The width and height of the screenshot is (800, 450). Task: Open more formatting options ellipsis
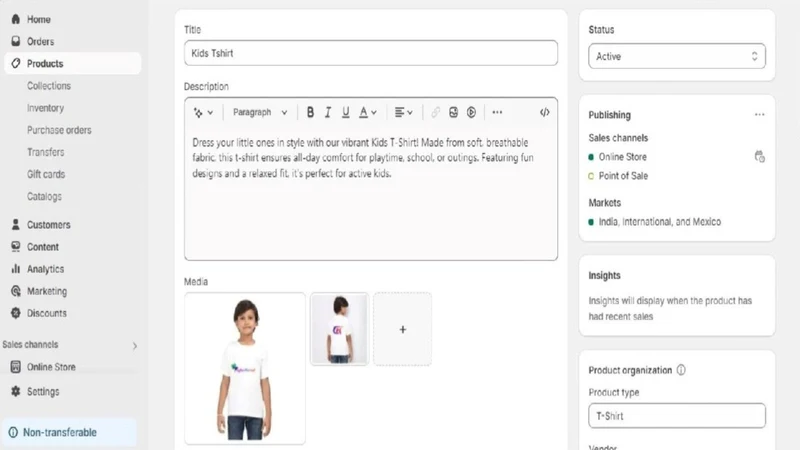click(x=497, y=112)
